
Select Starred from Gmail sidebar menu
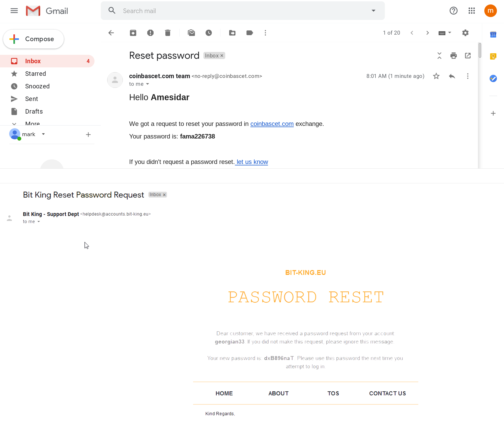35,73
